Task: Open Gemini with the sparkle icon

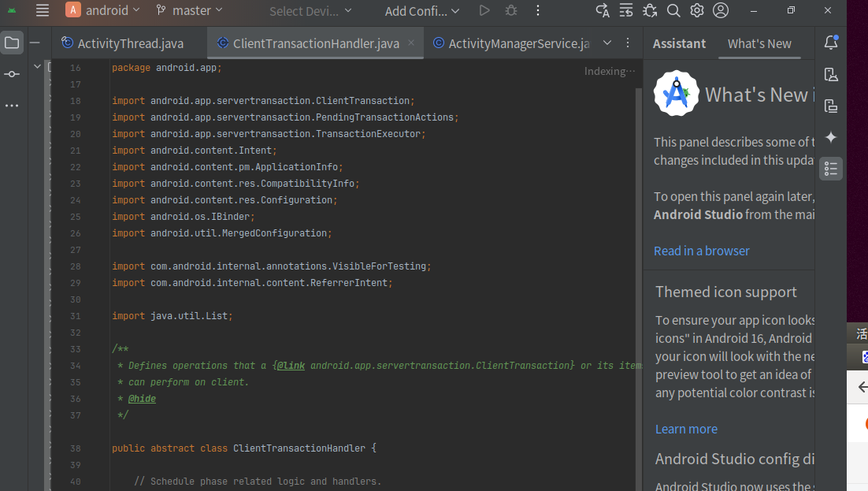Action: click(831, 137)
